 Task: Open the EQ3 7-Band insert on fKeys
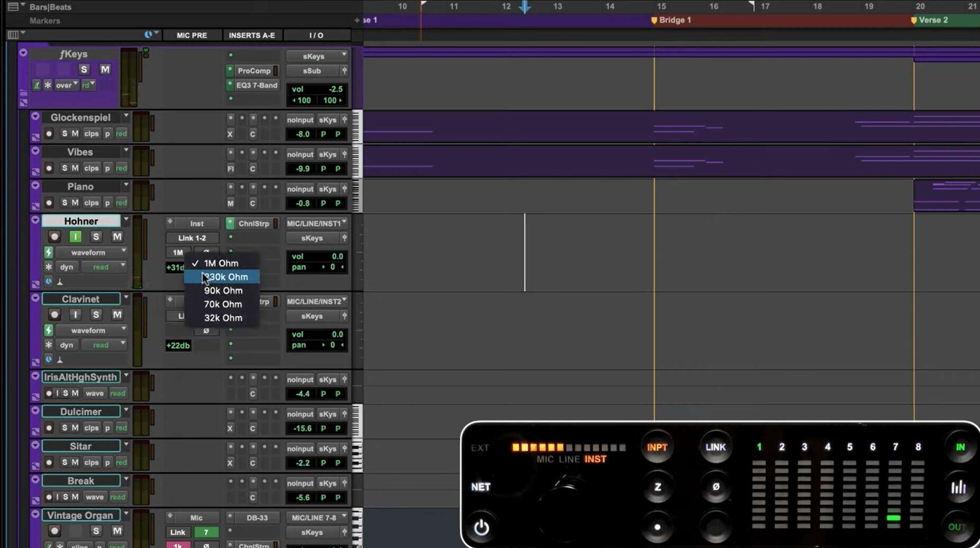pyautogui.click(x=256, y=85)
